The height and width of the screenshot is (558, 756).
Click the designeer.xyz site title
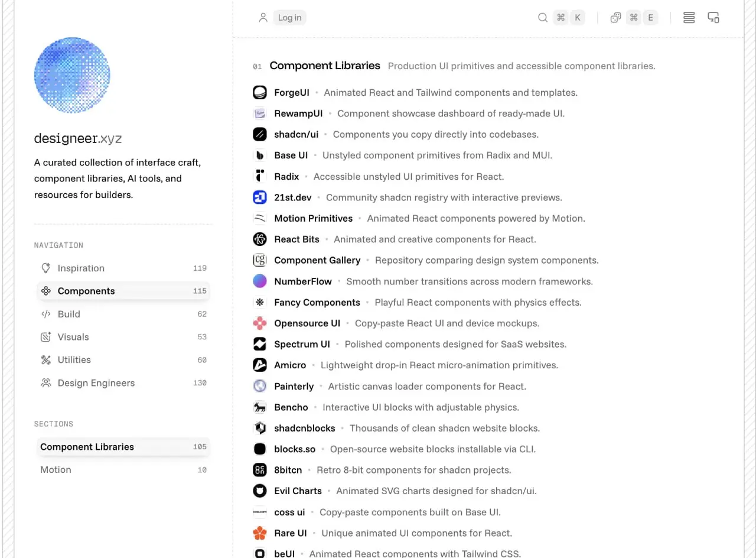click(78, 139)
